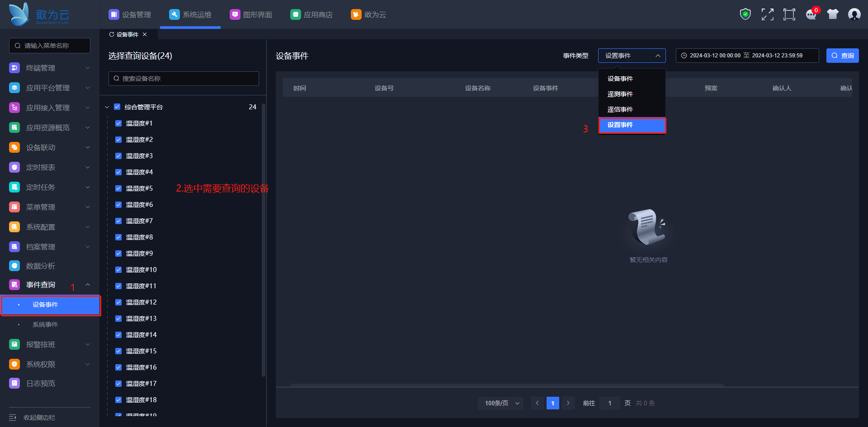The image size is (868, 427).
Task: Click the 设备联动 sidebar icon
Action: coord(14,147)
